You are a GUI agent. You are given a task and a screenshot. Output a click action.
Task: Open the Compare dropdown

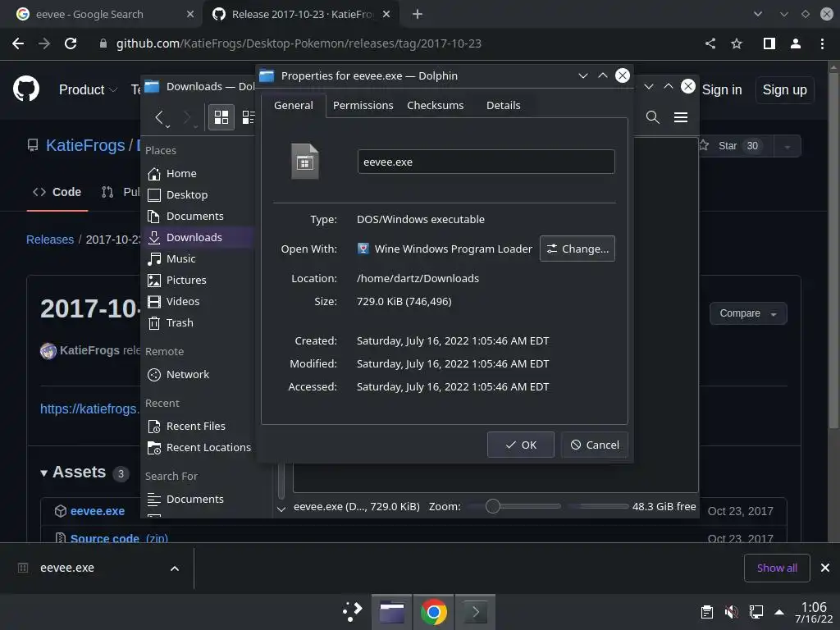point(748,313)
